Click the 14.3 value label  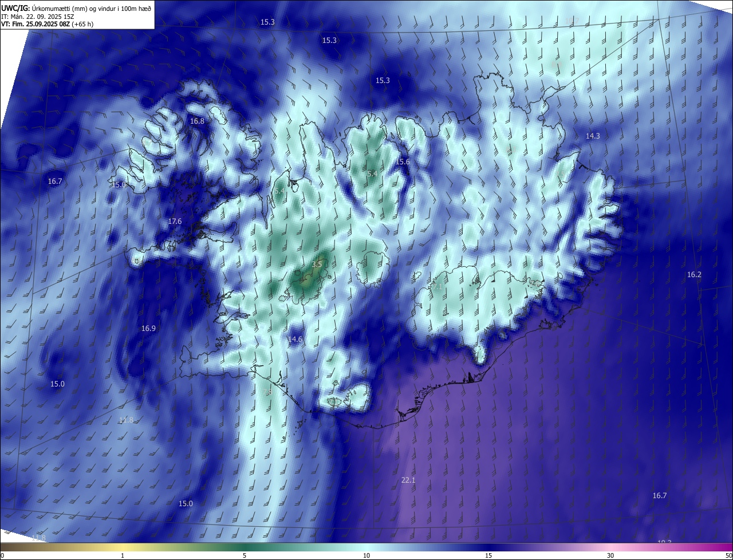(x=593, y=136)
